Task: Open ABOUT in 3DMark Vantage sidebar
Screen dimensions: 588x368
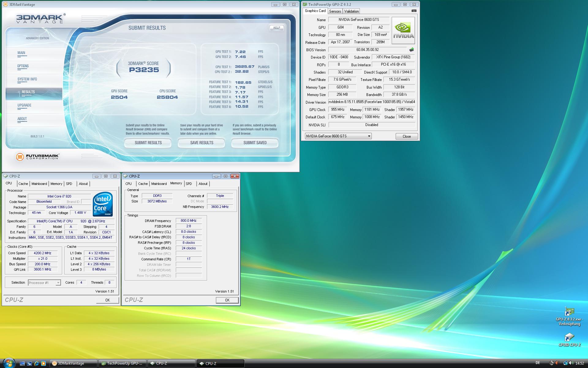Action: coord(34,120)
